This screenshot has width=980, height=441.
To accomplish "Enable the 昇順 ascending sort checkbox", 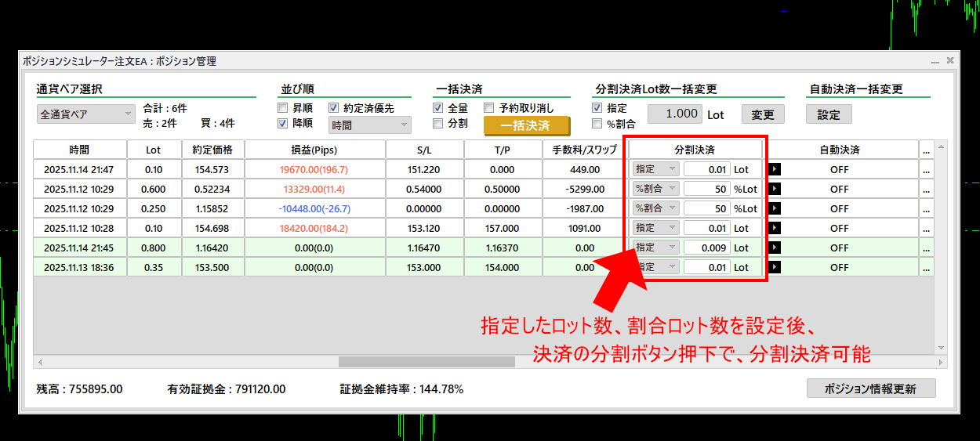I will 283,108.
